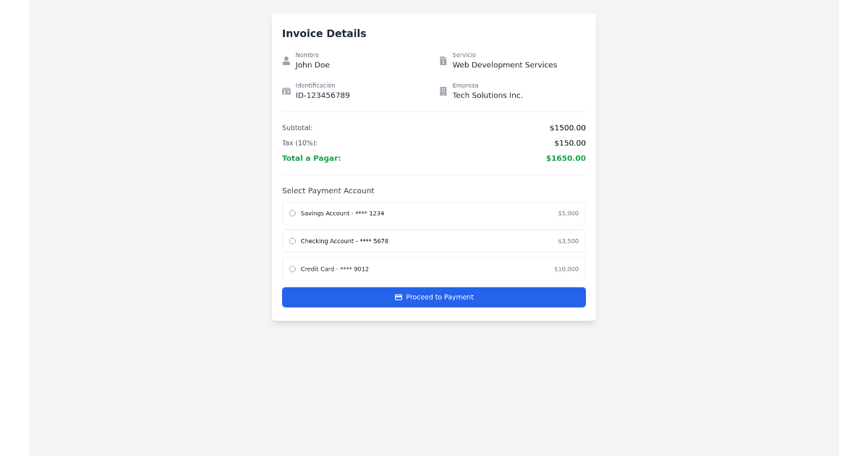The width and height of the screenshot is (868, 456).
Task: Choose the Credit Card **** 9012 option
Action: tap(293, 269)
